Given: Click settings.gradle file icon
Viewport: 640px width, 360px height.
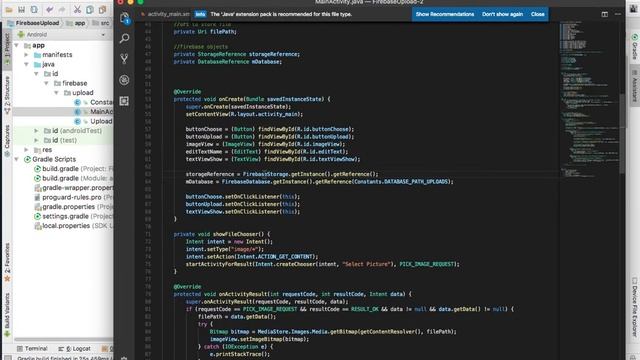Looking at the screenshot, I should click(x=38, y=216).
